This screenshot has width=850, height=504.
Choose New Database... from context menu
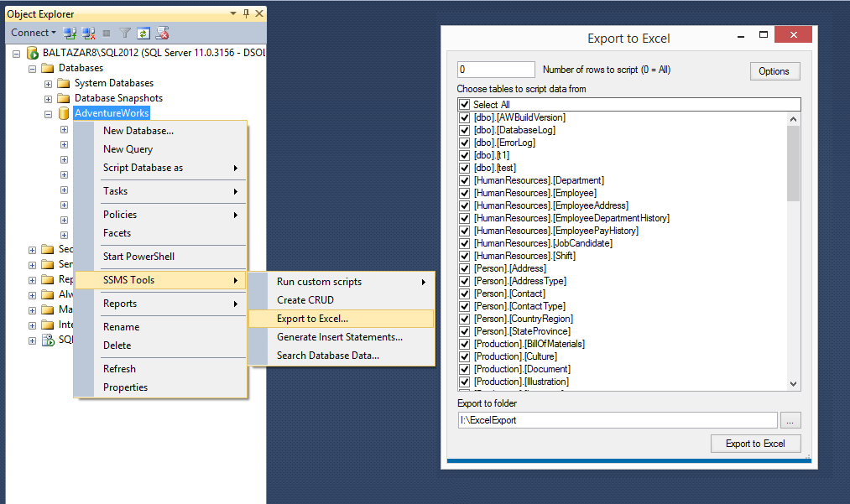click(x=160, y=131)
